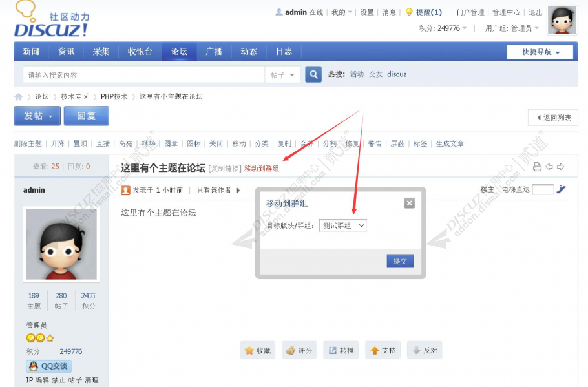The width and height of the screenshot is (588, 387).
Task: Click the 提醒(1) notification link
Action: pyautogui.click(x=428, y=12)
